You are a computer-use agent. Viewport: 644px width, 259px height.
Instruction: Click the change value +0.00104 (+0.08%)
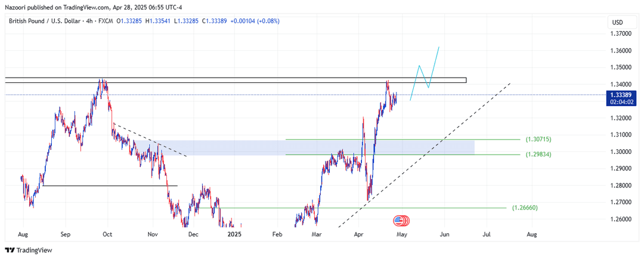(x=255, y=20)
